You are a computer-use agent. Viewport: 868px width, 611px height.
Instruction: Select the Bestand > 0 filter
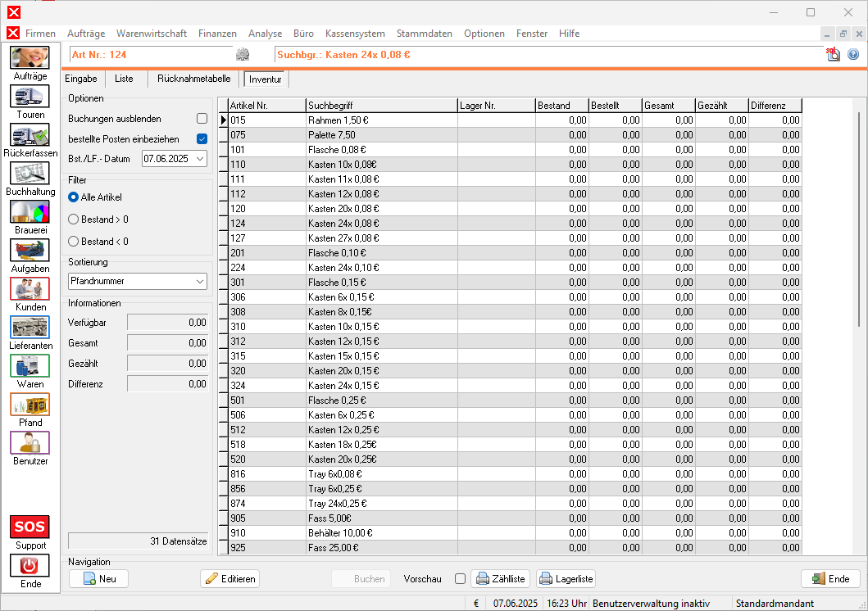tap(74, 220)
